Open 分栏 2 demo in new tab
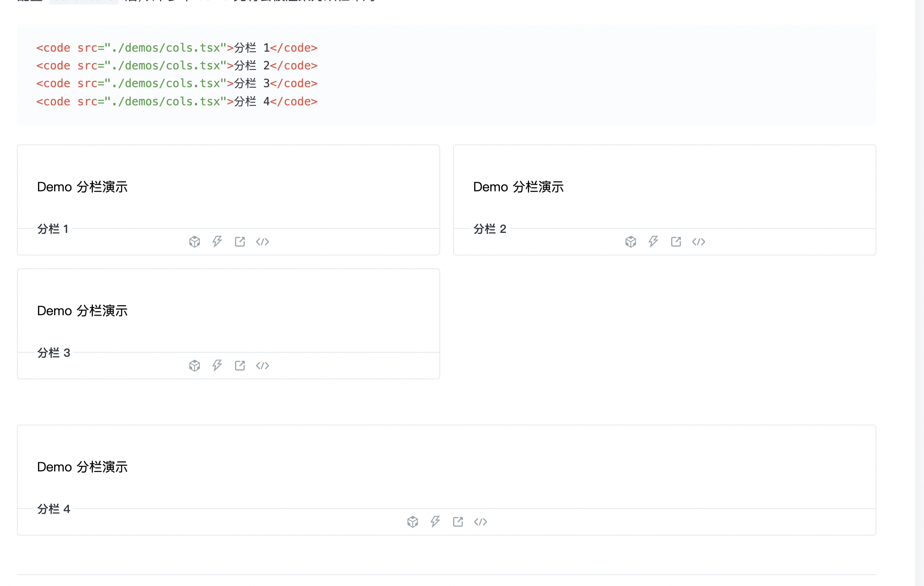The width and height of the screenshot is (924, 586). coord(676,242)
